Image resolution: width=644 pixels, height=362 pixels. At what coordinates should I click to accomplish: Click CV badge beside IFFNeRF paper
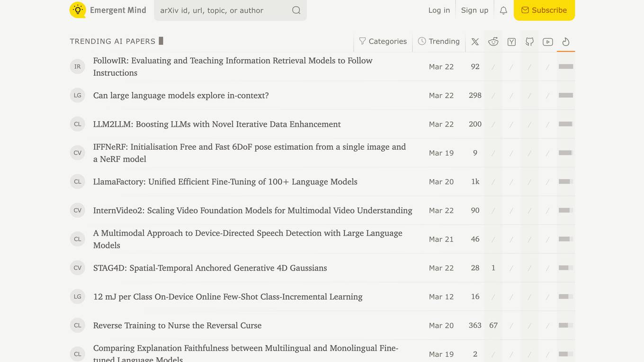[78, 153]
